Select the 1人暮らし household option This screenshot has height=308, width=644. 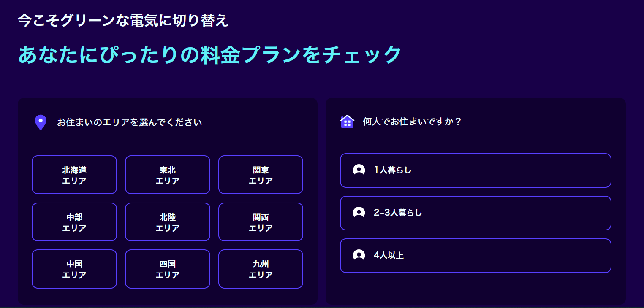(476, 170)
